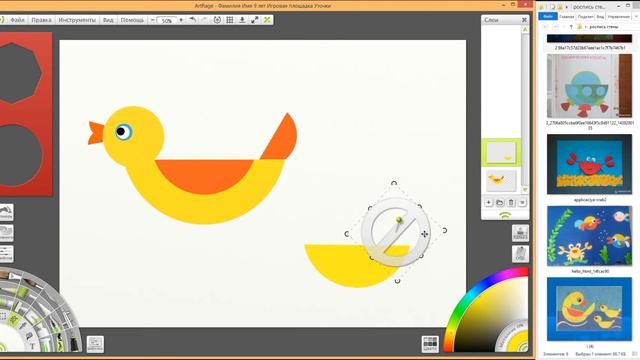The height and width of the screenshot is (360, 640).
Task: Click the up arrow in Explorer navigation
Action: click(x=571, y=27)
